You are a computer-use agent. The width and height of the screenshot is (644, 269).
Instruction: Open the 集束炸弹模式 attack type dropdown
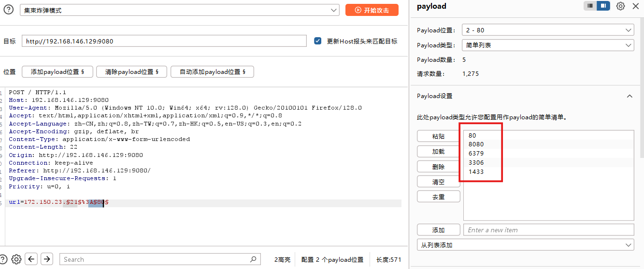[x=179, y=10]
